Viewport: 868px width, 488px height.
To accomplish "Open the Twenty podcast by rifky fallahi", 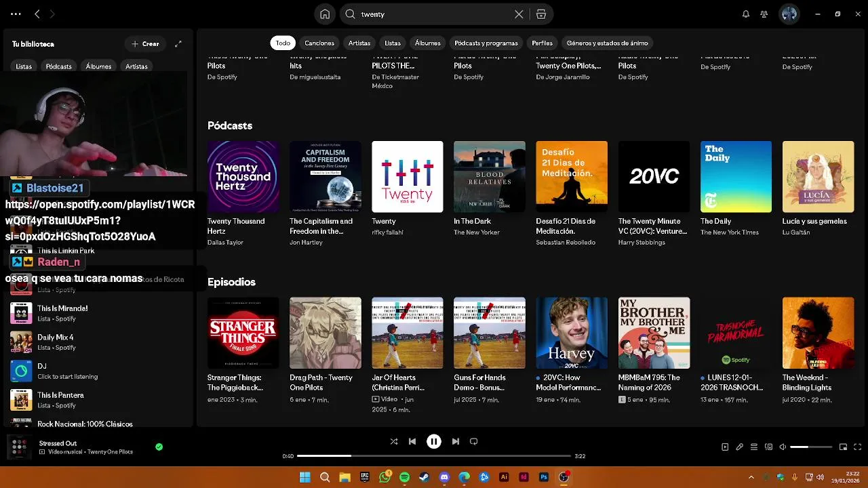I will click(x=408, y=177).
